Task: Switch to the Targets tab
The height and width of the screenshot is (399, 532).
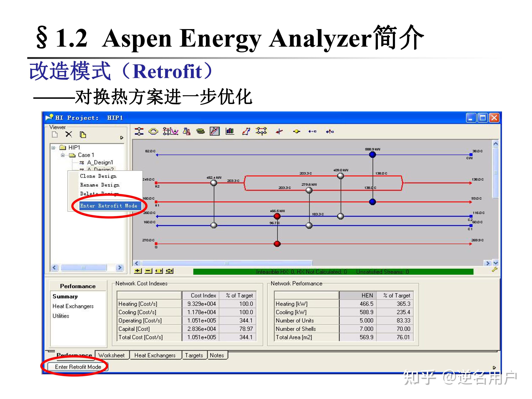Action: (x=194, y=355)
